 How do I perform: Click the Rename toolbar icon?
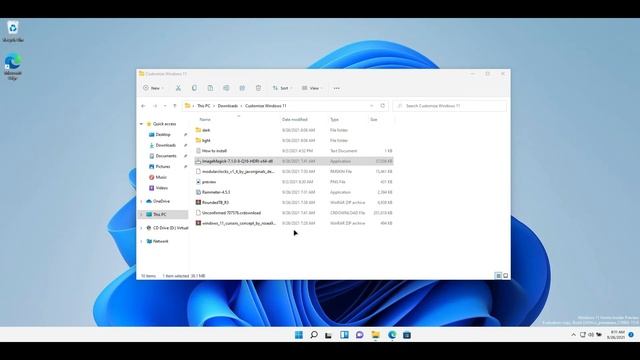tap(226, 88)
